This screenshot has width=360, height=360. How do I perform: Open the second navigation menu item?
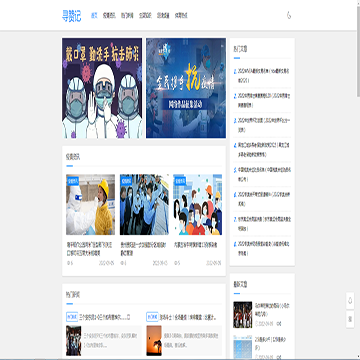109,16
